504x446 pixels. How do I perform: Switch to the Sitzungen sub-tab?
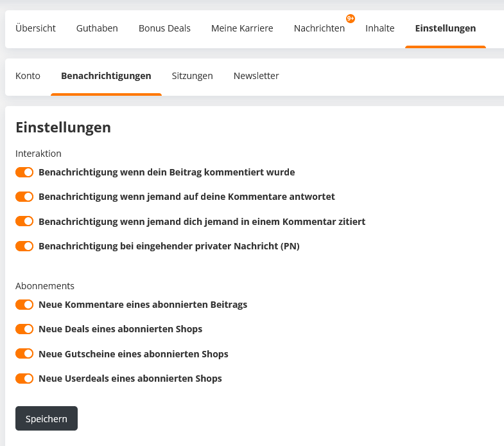(x=192, y=76)
